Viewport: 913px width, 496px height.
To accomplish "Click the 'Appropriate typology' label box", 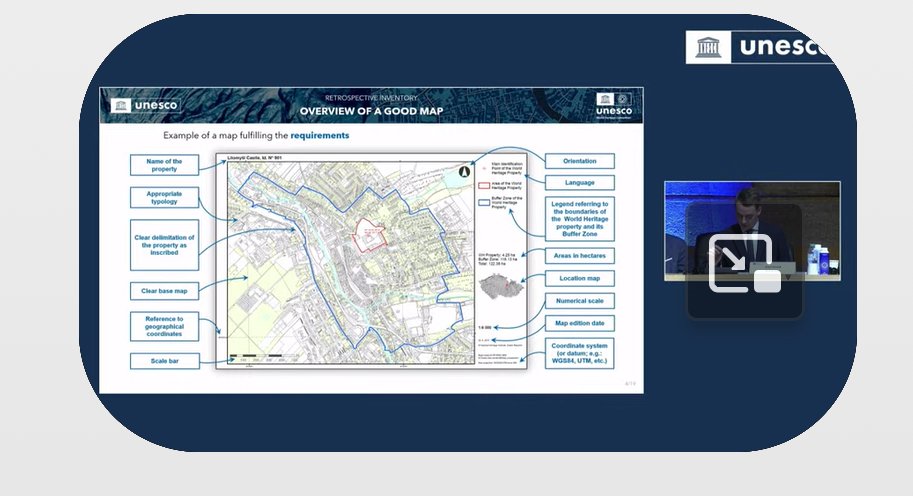I will (x=164, y=198).
